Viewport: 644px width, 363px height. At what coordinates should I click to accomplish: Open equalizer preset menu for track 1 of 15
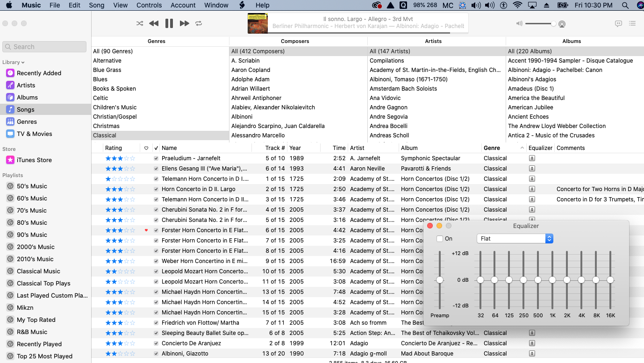coord(532,179)
